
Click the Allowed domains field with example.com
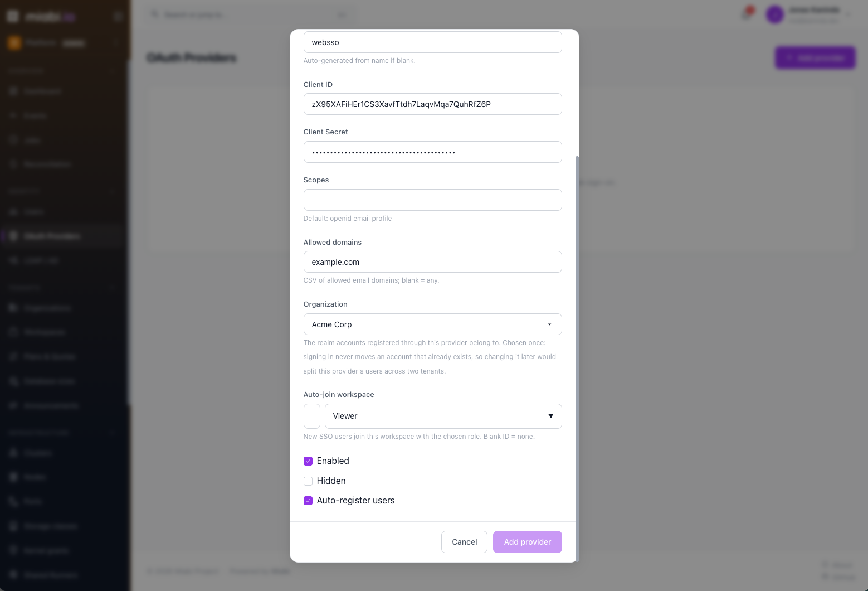tap(432, 262)
